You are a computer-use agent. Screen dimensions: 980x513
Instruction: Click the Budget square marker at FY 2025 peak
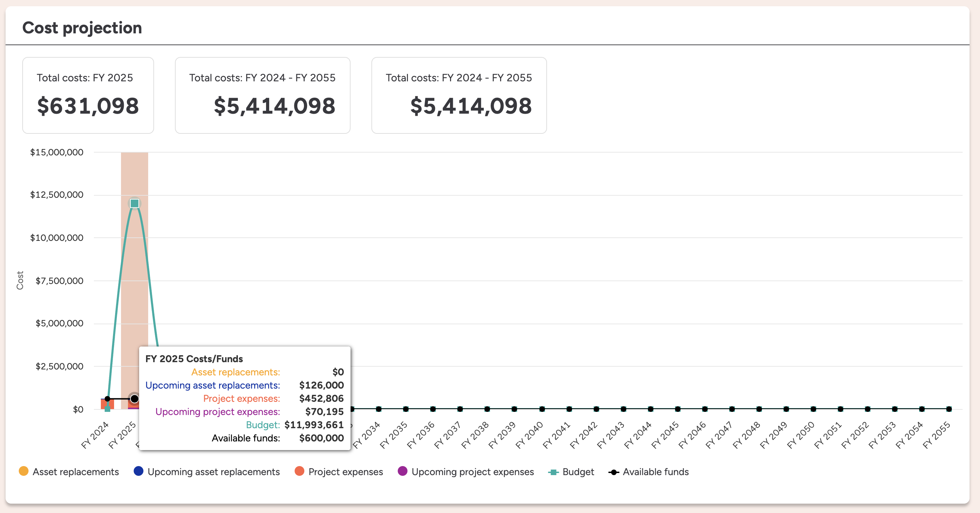134,203
